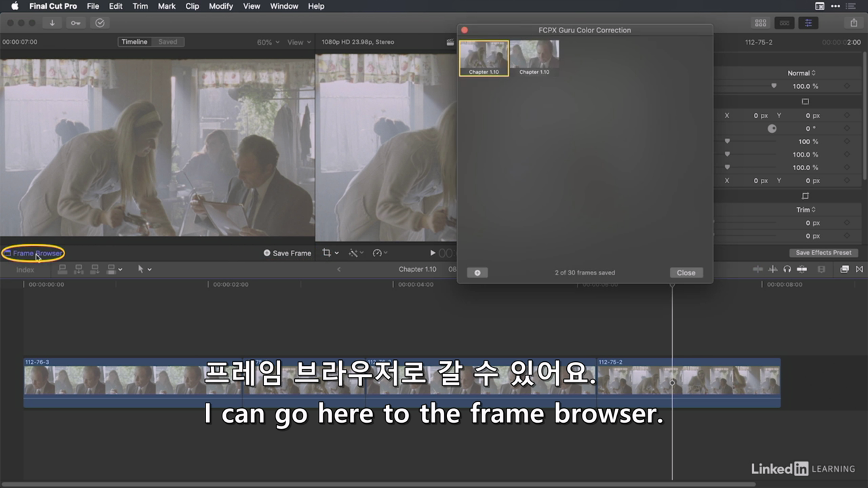Click the Insert clip edit icon
The width and height of the screenshot is (868, 488).
[79, 269]
